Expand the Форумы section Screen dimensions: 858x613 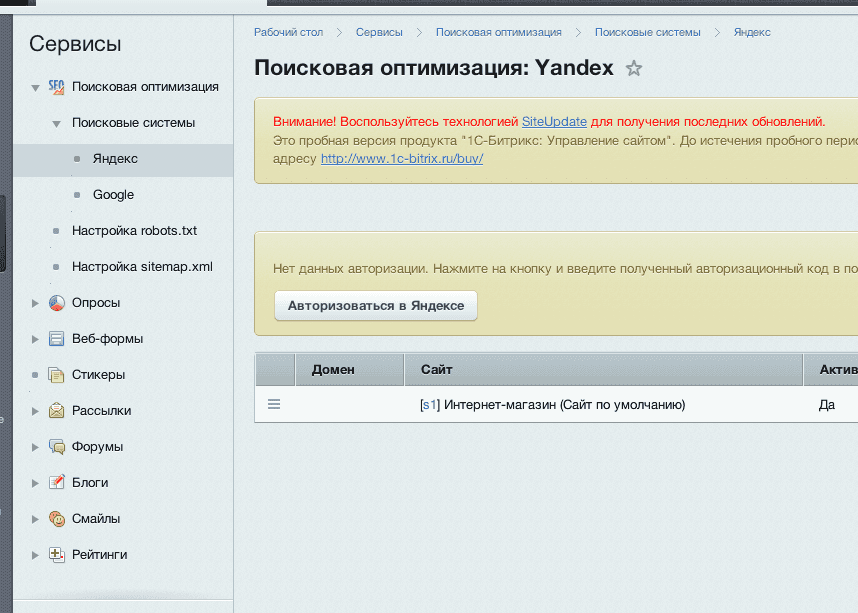coord(36,447)
